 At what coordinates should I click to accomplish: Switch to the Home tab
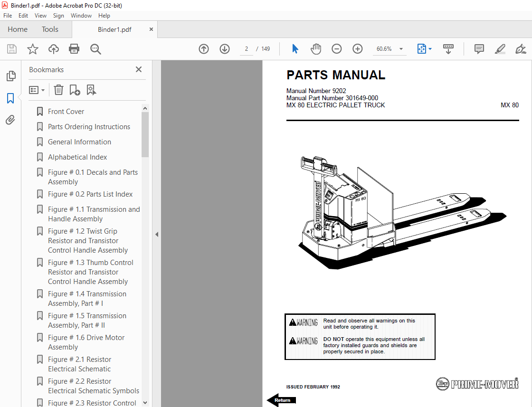[x=18, y=29]
